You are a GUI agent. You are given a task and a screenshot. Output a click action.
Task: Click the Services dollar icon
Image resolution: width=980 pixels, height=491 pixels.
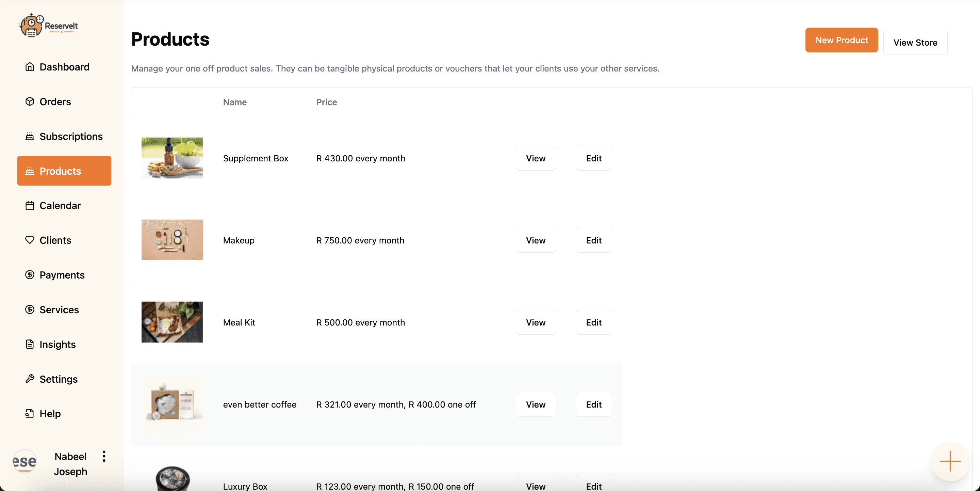pyautogui.click(x=30, y=310)
